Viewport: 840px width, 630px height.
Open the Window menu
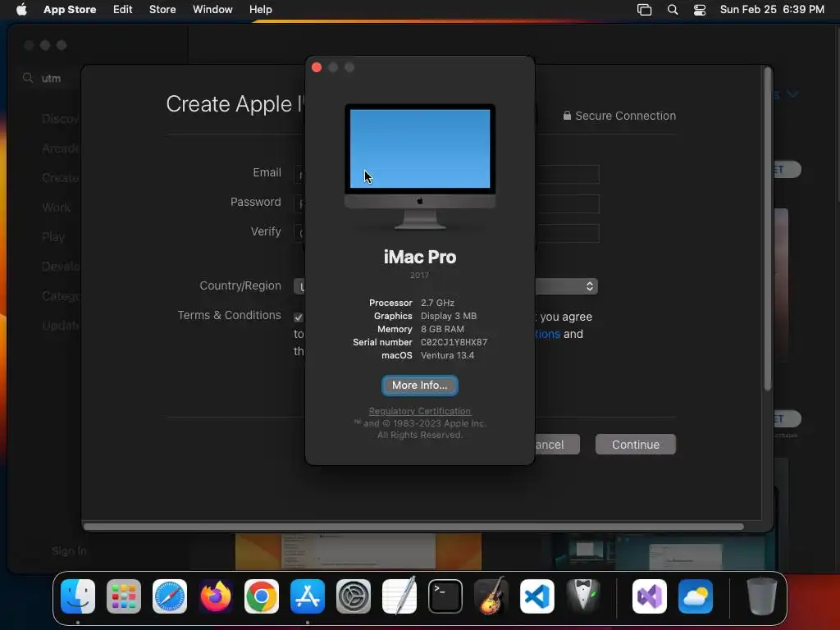tap(212, 9)
